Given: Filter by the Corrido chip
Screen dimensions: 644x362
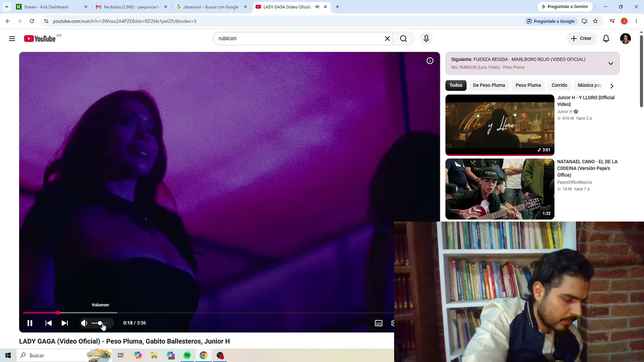Looking at the screenshot, I should 559,85.
